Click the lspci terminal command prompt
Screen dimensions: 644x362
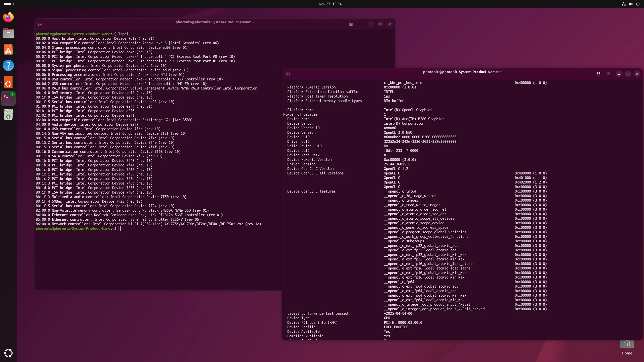[119, 229]
